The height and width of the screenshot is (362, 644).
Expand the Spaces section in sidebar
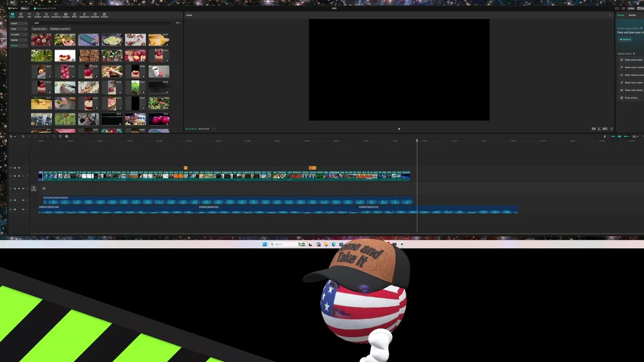pos(19,40)
